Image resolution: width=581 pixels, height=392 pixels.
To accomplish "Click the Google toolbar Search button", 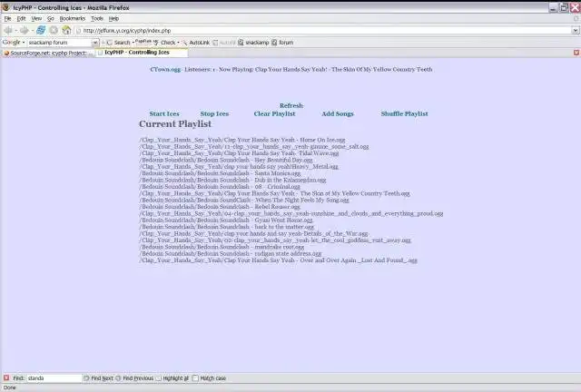I will (x=119, y=43).
